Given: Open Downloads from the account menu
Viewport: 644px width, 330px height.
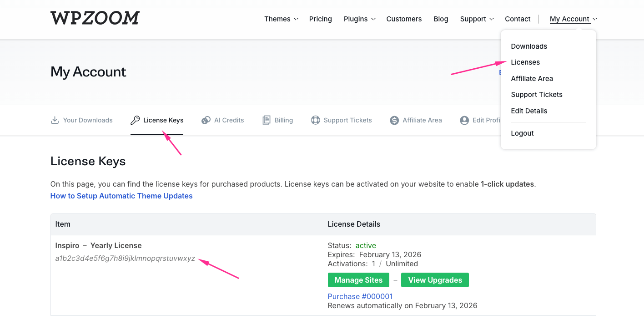Looking at the screenshot, I should point(529,46).
